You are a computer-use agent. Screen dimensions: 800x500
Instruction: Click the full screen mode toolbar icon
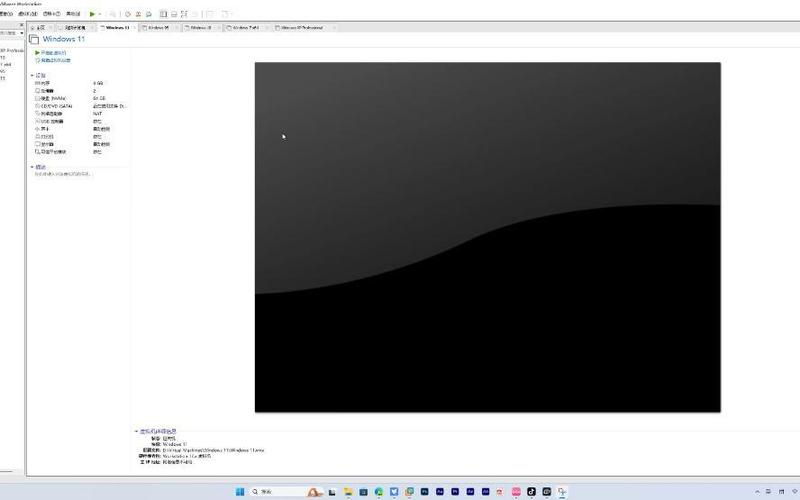tap(184, 14)
